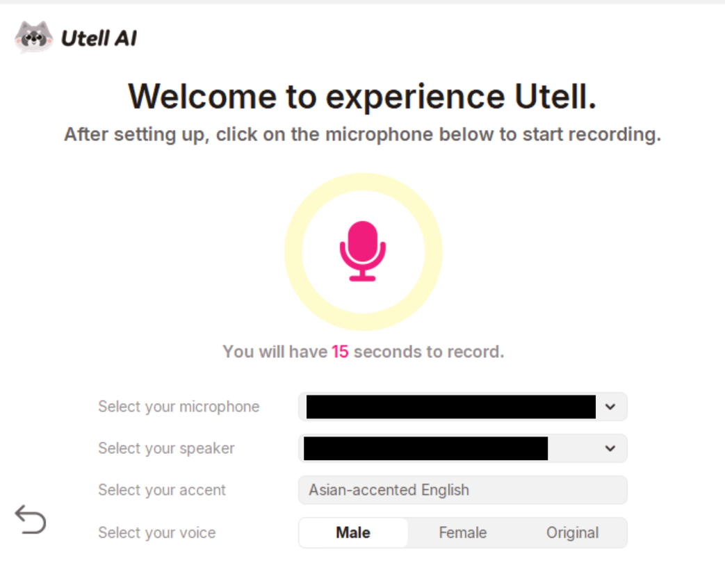Click the "Select your voice" label
The height and width of the screenshot is (588, 725).
157,533
